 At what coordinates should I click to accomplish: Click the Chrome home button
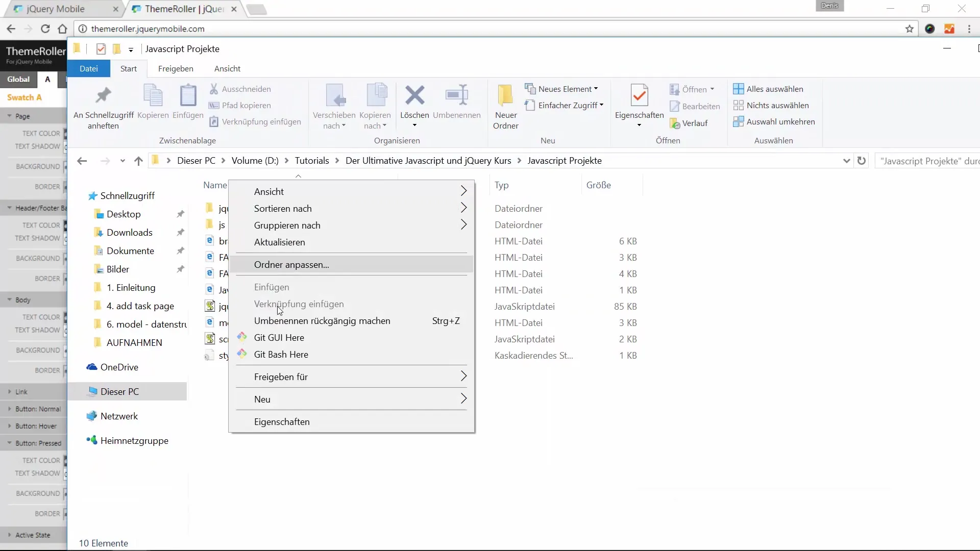(62, 29)
